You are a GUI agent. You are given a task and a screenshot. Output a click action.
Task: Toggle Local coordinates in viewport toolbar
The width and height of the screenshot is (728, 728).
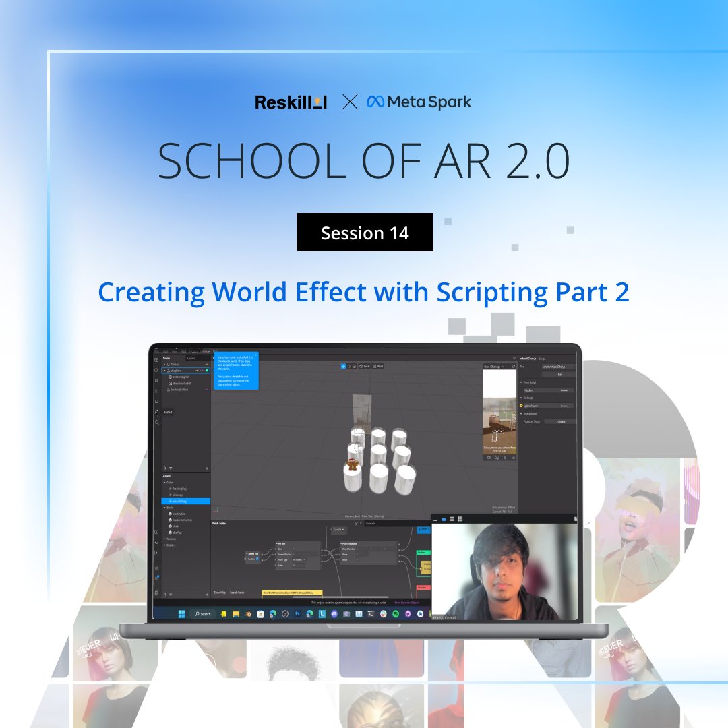tap(365, 366)
